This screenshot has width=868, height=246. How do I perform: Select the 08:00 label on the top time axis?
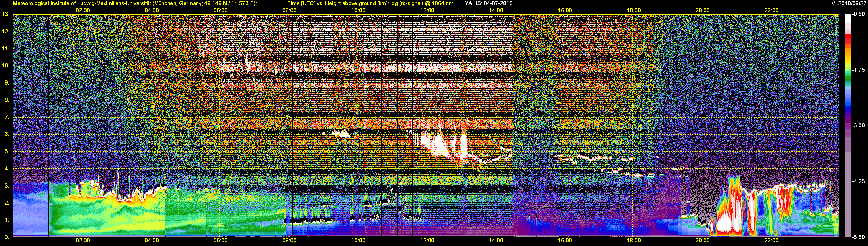[x=289, y=10]
